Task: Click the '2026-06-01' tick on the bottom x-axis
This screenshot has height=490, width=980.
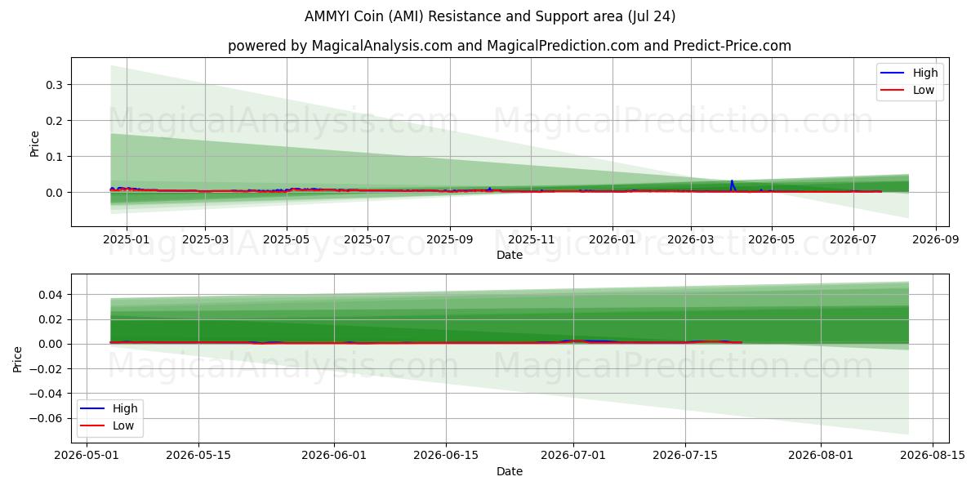Action: 335,456
